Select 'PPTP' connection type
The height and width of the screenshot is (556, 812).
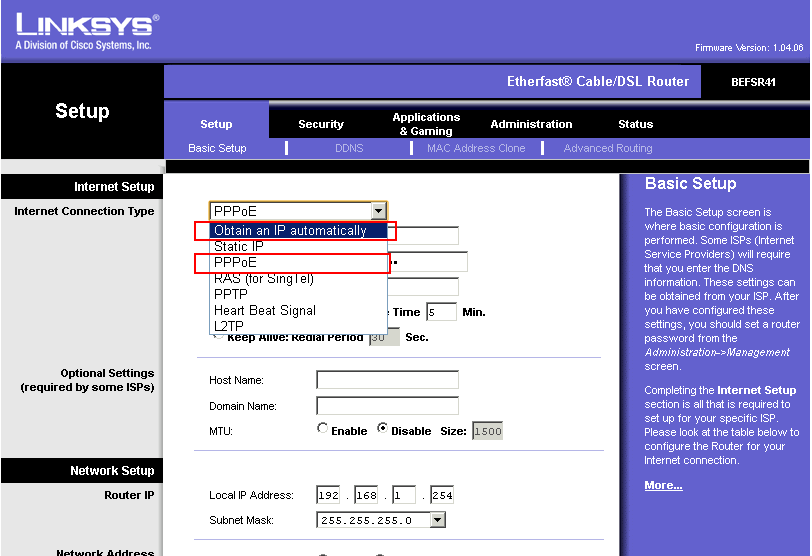pos(298,294)
